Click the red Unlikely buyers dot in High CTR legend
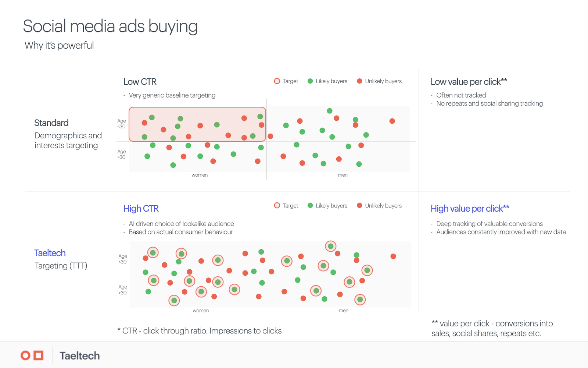Screen dimensions: 588x368 pos(359,205)
